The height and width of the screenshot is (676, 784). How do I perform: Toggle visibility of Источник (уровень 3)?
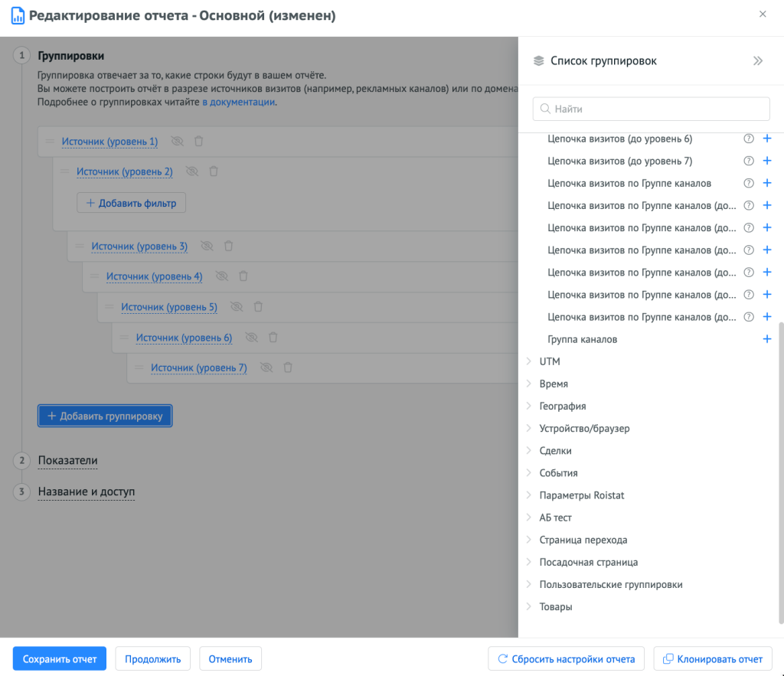[207, 246]
